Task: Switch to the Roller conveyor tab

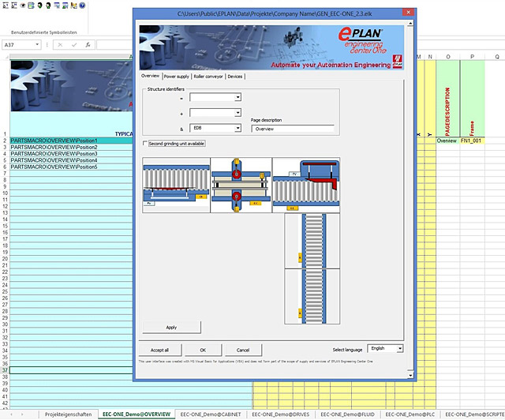Action: point(208,77)
